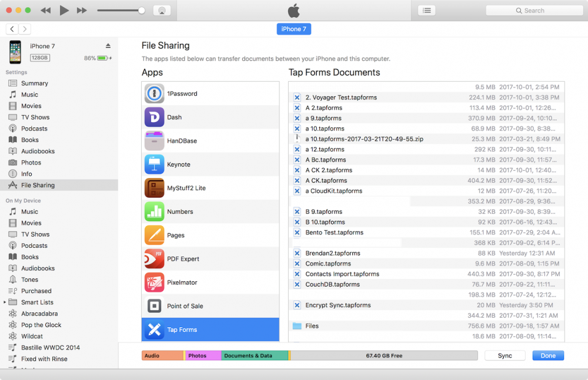Click Music icon under On My Device
This screenshot has width=588, height=380.
[13, 212]
